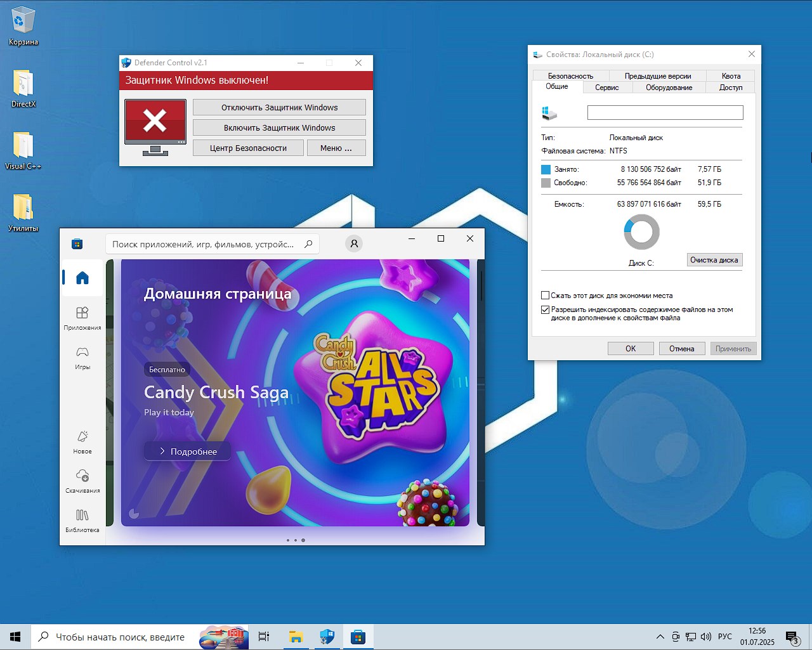Screen dimensions: 812x650
Task: Tick 'Сжать этот диск для экономии места'
Action: (545, 296)
